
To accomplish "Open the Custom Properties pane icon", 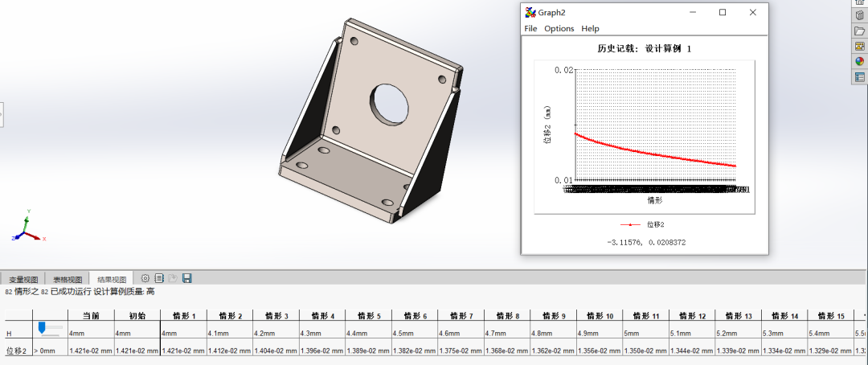I will 860,77.
